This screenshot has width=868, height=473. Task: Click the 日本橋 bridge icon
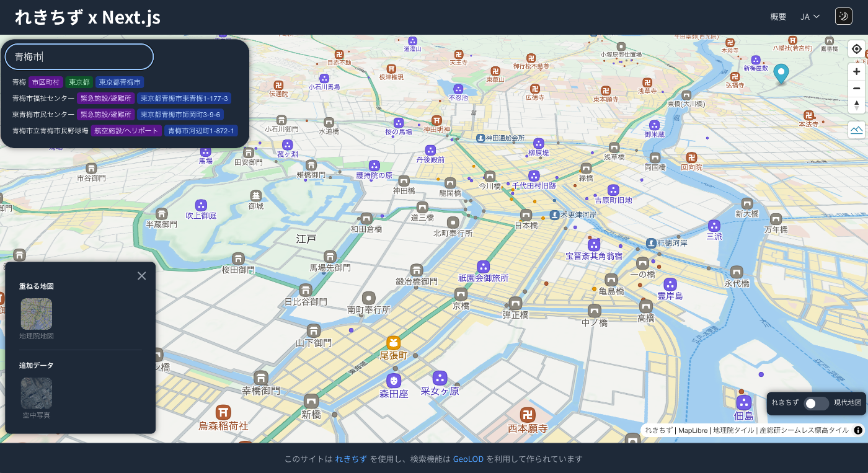526,215
